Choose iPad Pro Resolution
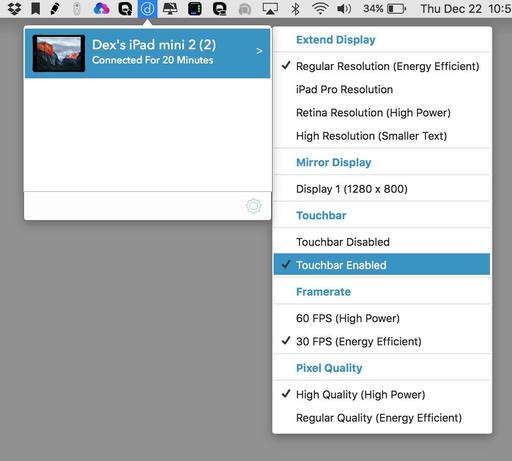 click(x=382, y=89)
